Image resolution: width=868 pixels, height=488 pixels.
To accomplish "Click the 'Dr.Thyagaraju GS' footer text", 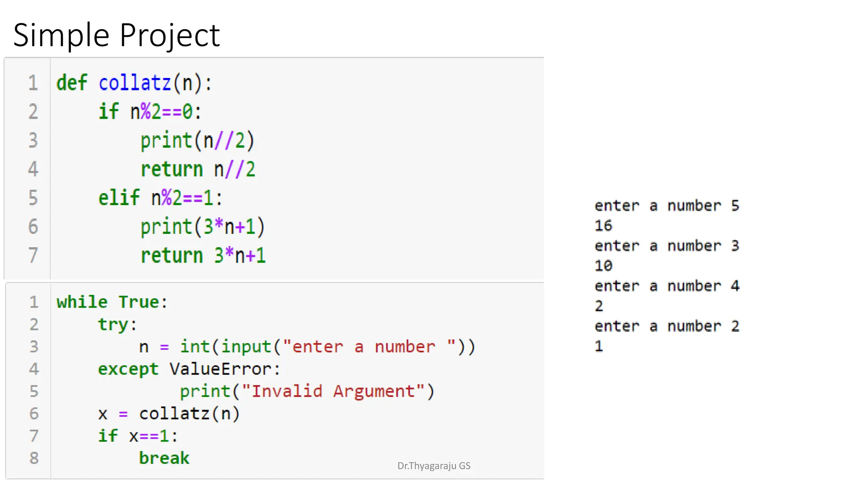I will (434, 466).
